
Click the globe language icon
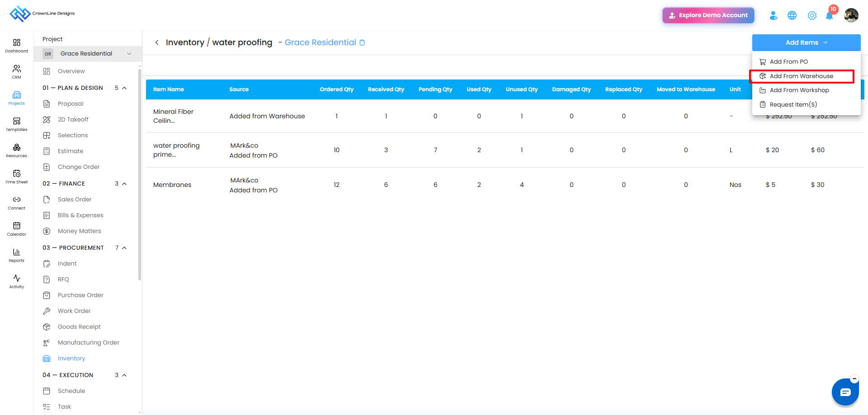[792, 16]
